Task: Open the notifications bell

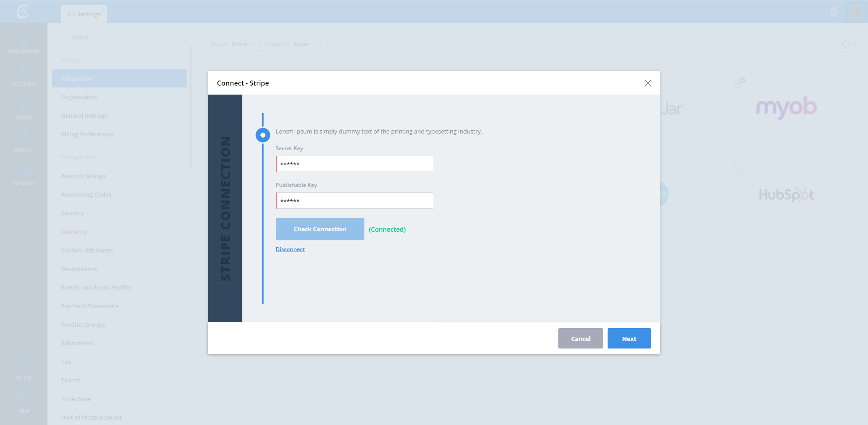Action: point(834,12)
